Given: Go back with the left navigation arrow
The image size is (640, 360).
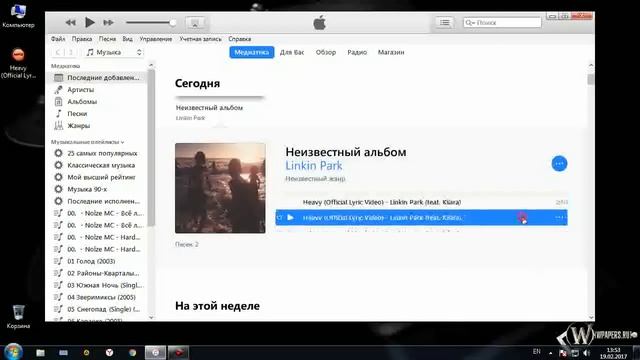Looking at the screenshot, I should (58, 52).
